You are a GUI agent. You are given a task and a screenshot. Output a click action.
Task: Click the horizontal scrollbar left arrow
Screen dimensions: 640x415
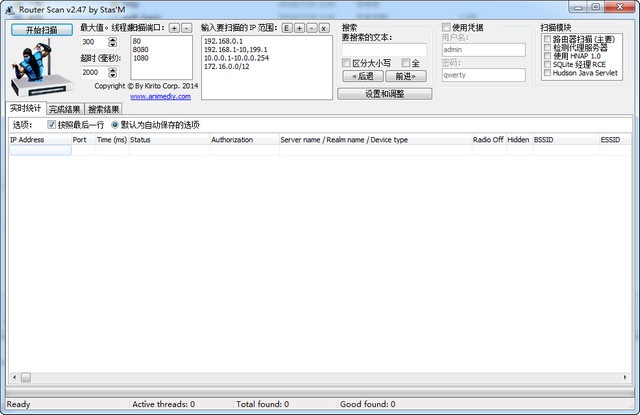(x=14, y=377)
